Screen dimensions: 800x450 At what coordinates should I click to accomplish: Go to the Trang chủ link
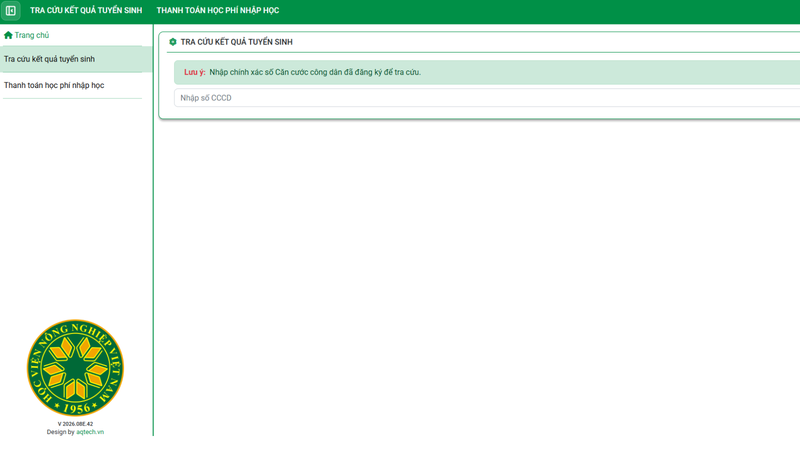click(32, 35)
